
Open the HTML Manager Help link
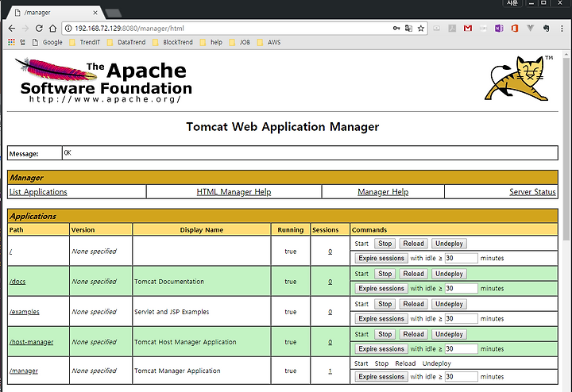234,192
